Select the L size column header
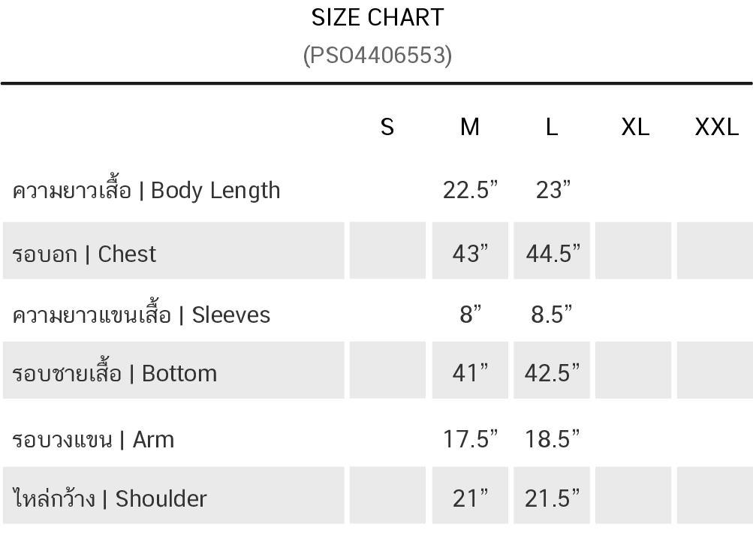This screenshot has width=753, height=560. (x=552, y=128)
